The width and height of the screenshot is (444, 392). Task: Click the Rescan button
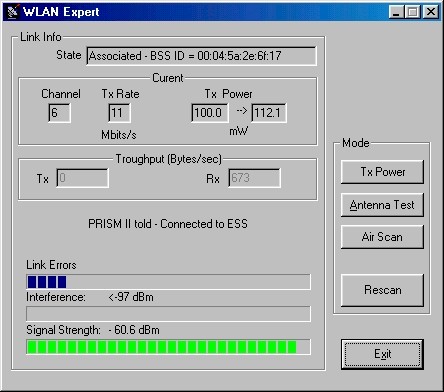coord(382,290)
